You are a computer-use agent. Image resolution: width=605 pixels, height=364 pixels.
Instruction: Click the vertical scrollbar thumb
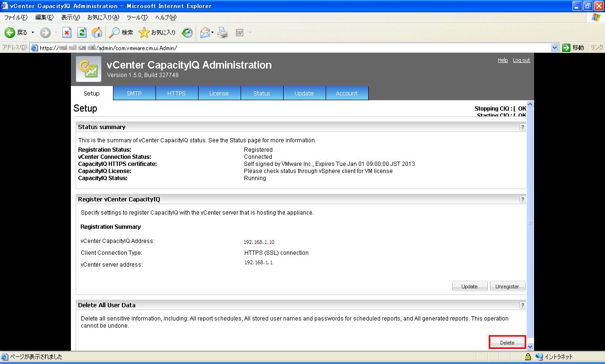point(530,223)
